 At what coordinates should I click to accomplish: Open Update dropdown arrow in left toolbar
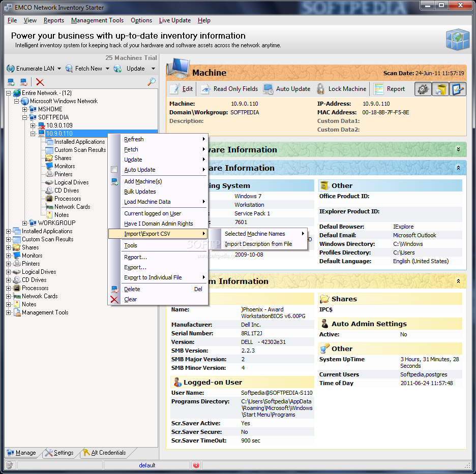pyautogui.click(x=153, y=69)
